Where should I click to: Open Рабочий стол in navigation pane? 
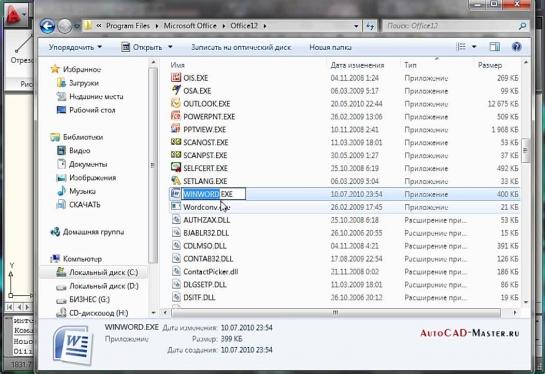tap(92, 110)
